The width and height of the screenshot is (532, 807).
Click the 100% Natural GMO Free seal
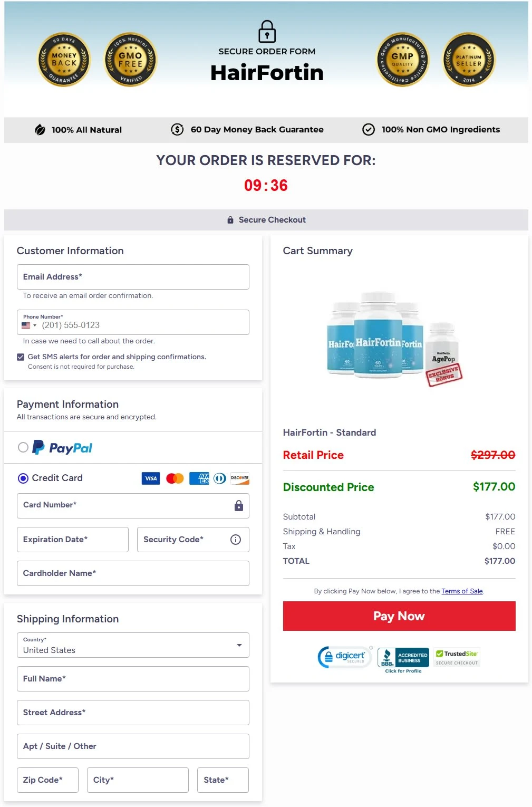130,59
